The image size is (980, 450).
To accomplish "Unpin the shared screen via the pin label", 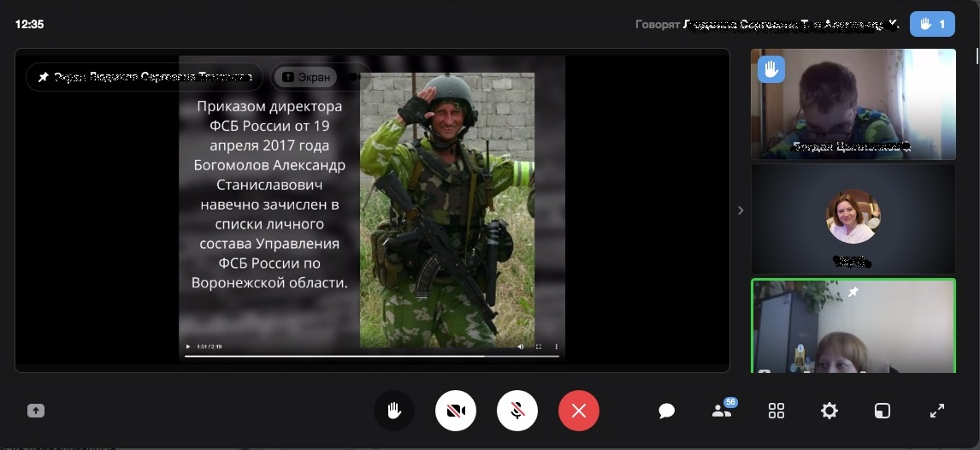I will click(x=145, y=77).
